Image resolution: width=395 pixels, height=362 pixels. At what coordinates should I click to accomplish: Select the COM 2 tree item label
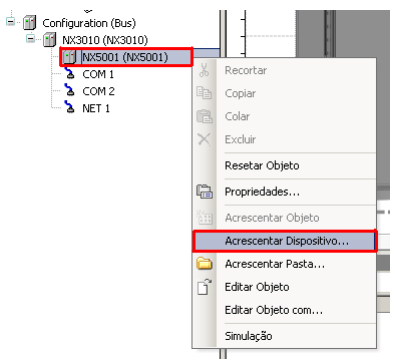click(98, 91)
